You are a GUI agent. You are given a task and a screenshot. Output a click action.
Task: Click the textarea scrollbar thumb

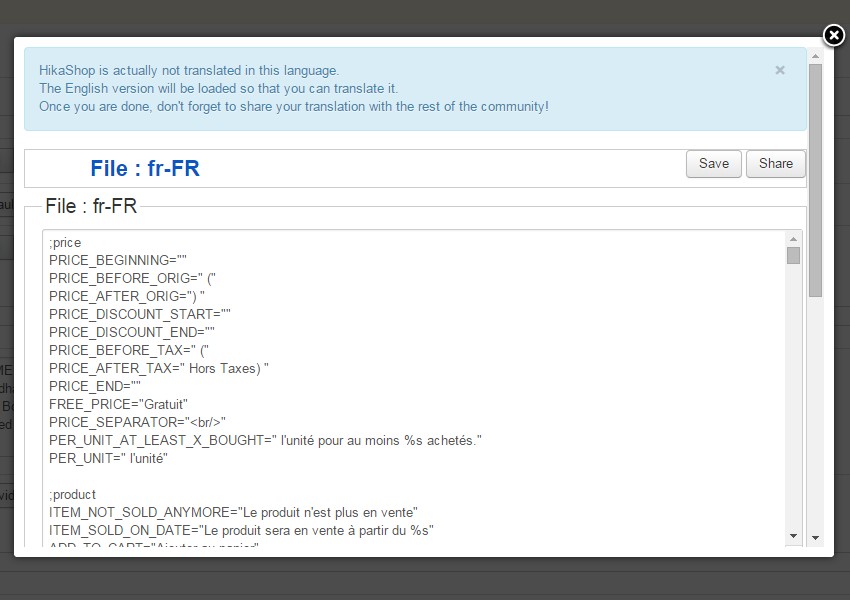(x=793, y=255)
